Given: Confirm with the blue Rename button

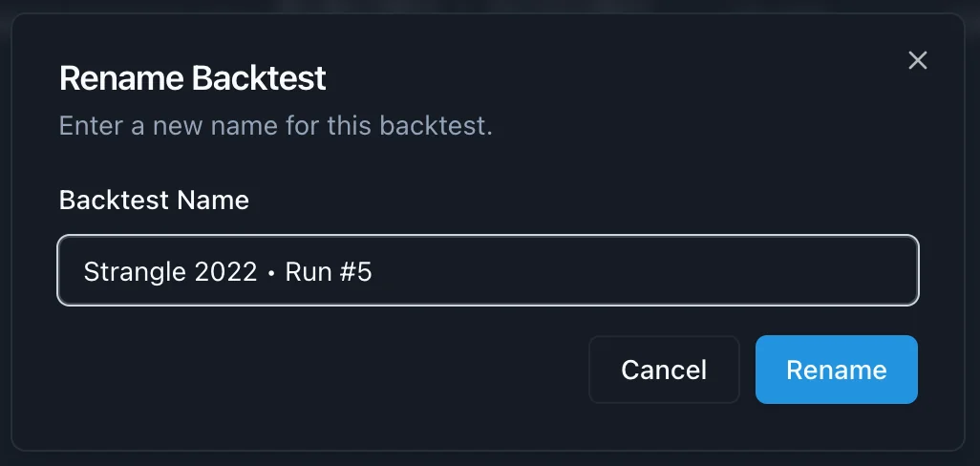Looking at the screenshot, I should coord(836,370).
